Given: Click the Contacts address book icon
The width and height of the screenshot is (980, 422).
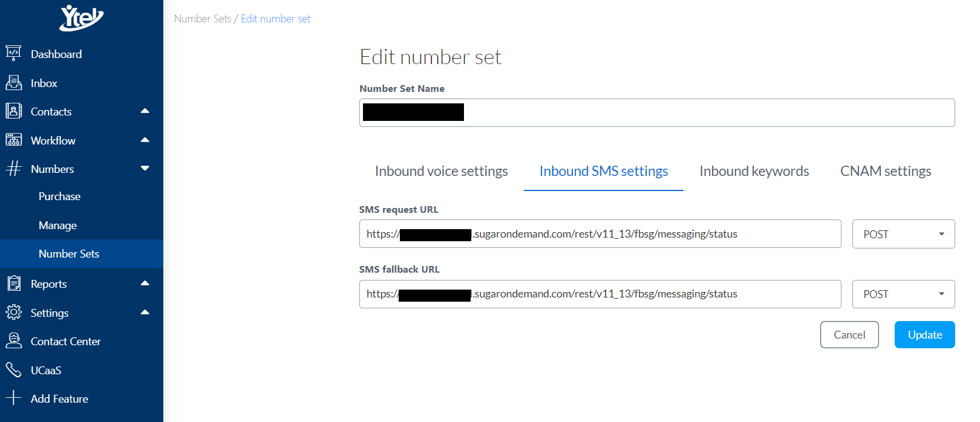Looking at the screenshot, I should 13,111.
